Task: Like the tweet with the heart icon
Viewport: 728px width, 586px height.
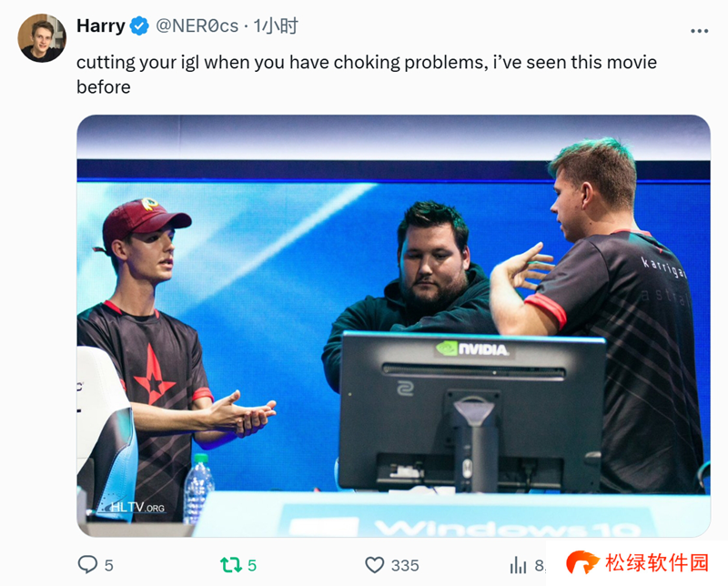Action: (x=374, y=565)
